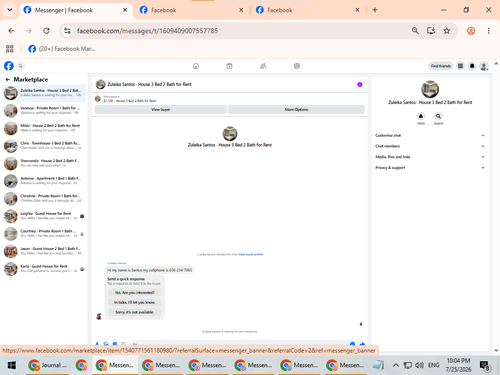Open the Facebook menu grid icon

point(460,66)
